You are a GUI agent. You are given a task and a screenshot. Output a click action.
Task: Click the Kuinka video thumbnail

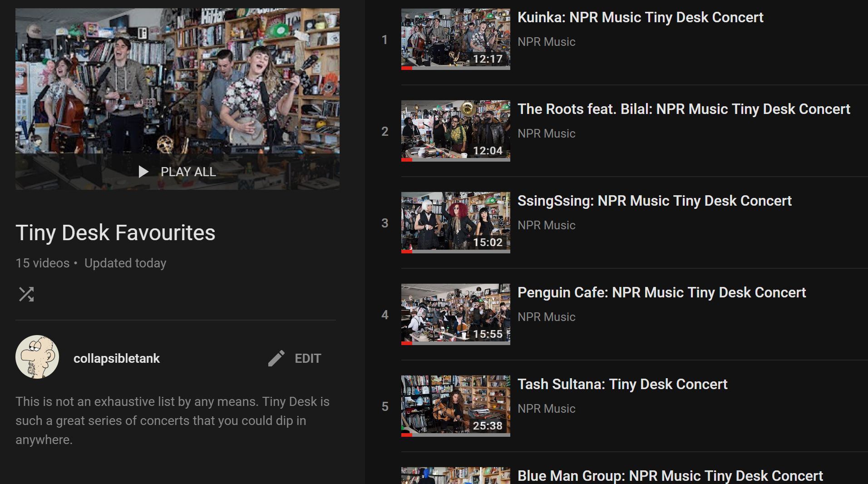(455, 39)
